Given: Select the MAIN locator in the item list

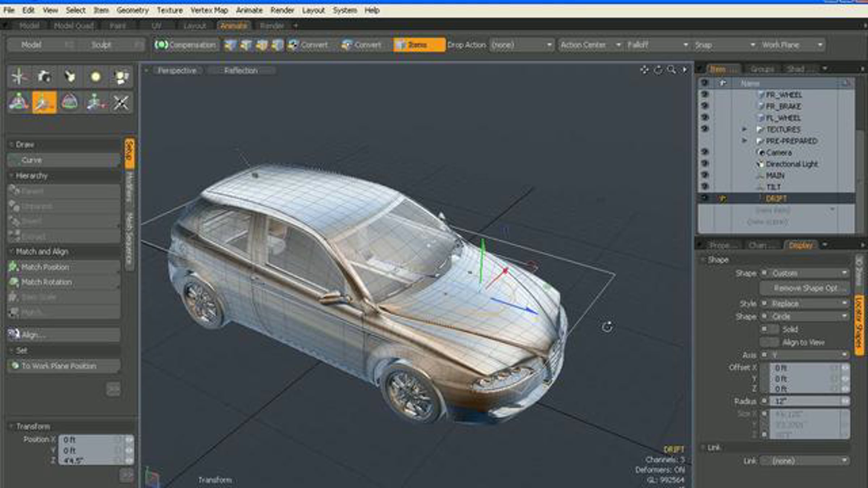Looking at the screenshot, I should click(x=775, y=176).
